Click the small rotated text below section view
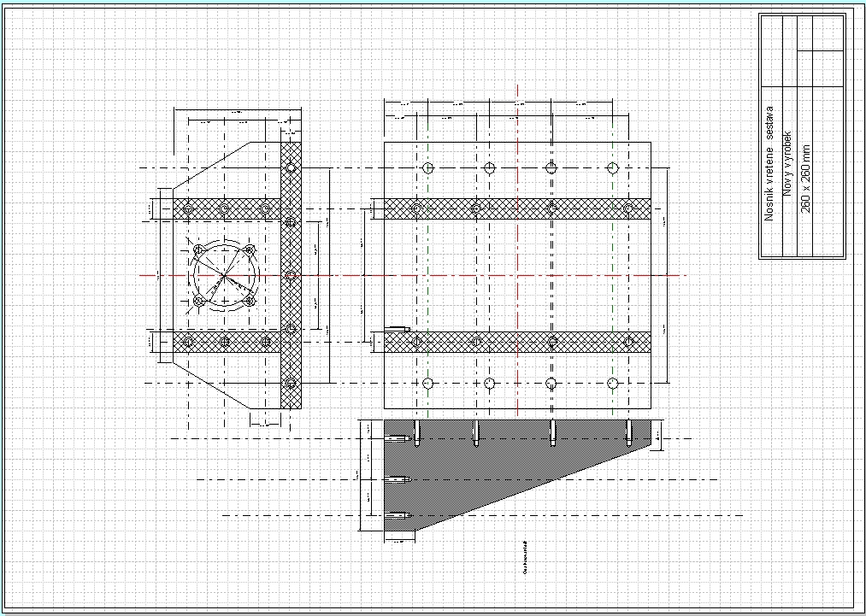 pyautogui.click(x=523, y=556)
